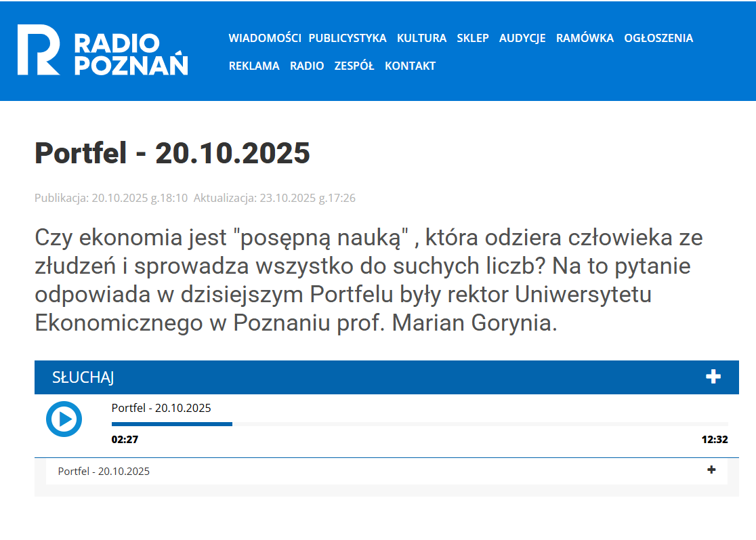Click the SŁUCHAJ header label
Image resolution: width=756 pixels, height=540 pixels.
(x=83, y=377)
